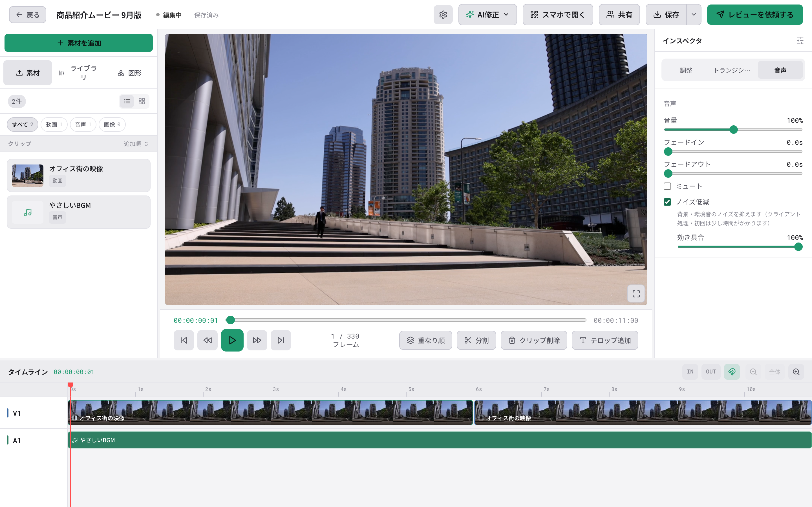This screenshot has width=812, height=507.
Task: Click the レビューを依頼する button
Action: (754, 15)
